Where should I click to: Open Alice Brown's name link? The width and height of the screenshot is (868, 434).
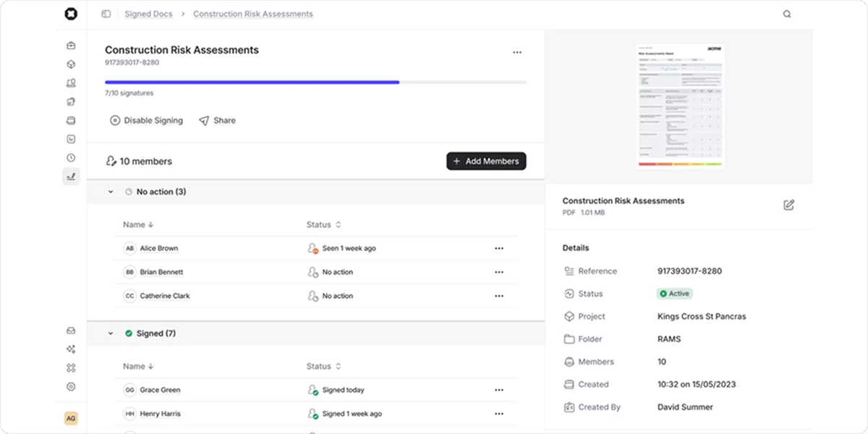pos(159,248)
